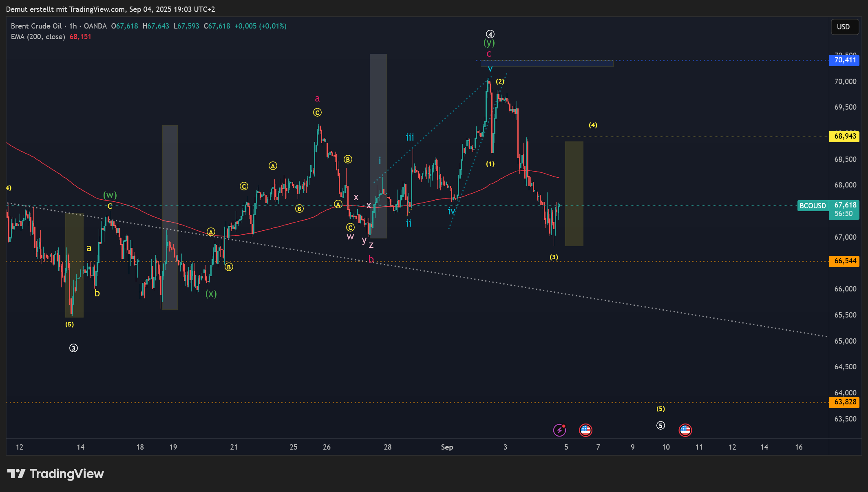The width and height of the screenshot is (868, 492).
Task: Open the USD currency selector
Action: (844, 27)
